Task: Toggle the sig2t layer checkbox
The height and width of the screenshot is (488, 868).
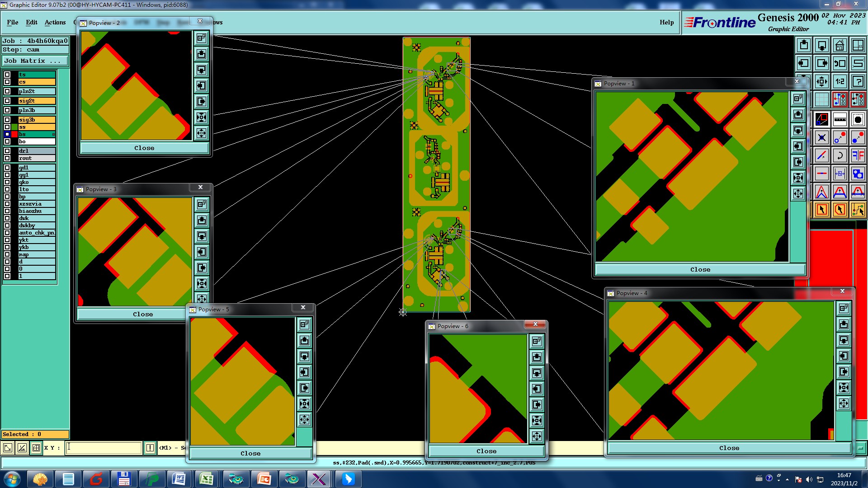Action: pyautogui.click(x=7, y=101)
